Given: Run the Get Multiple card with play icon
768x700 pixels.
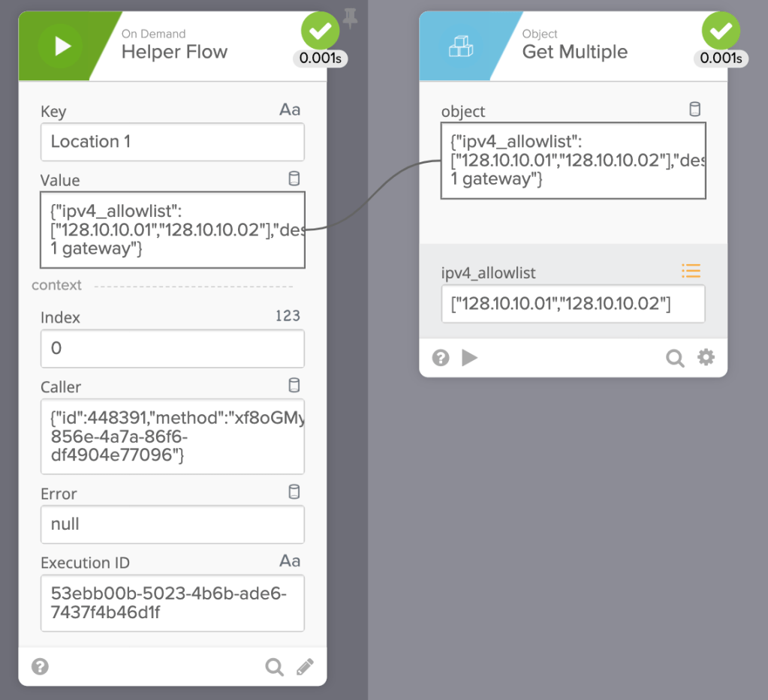Looking at the screenshot, I should tap(470, 358).
